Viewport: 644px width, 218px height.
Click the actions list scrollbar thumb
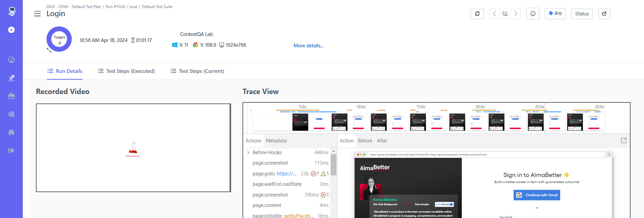pyautogui.click(x=333, y=165)
